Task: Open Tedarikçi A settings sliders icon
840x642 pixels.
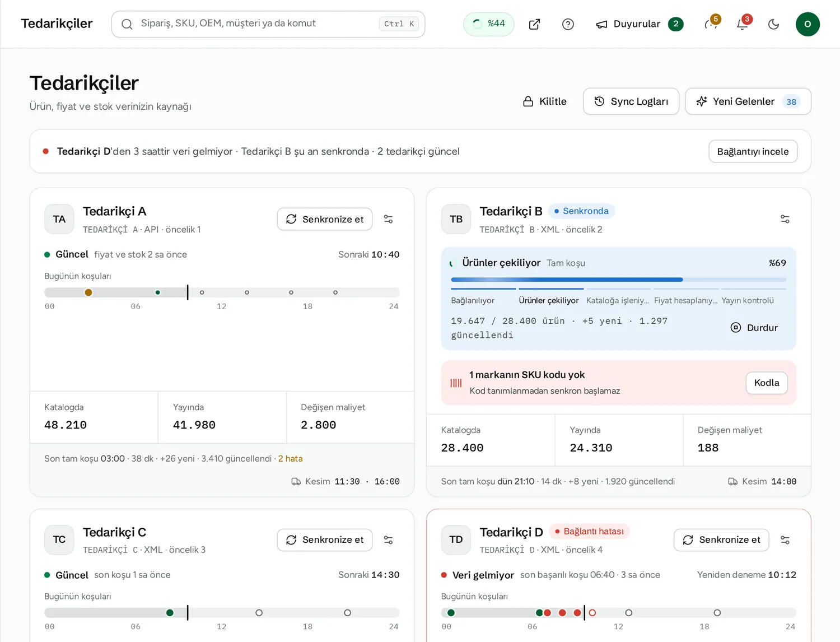Action: coord(388,219)
